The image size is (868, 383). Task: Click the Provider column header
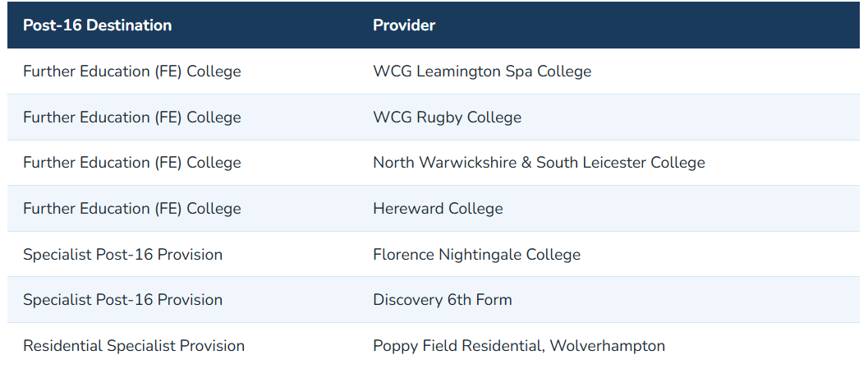coord(404,25)
